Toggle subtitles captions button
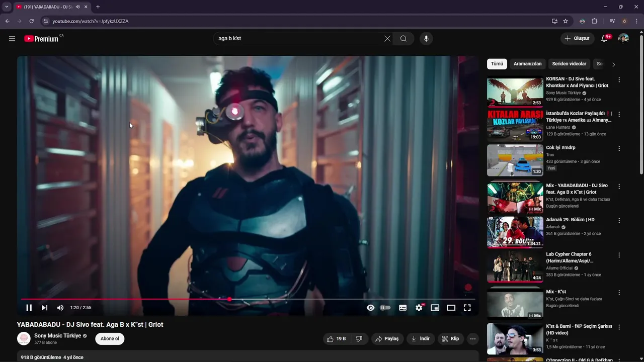The width and height of the screenshot is (644, 362). point(403,308)
